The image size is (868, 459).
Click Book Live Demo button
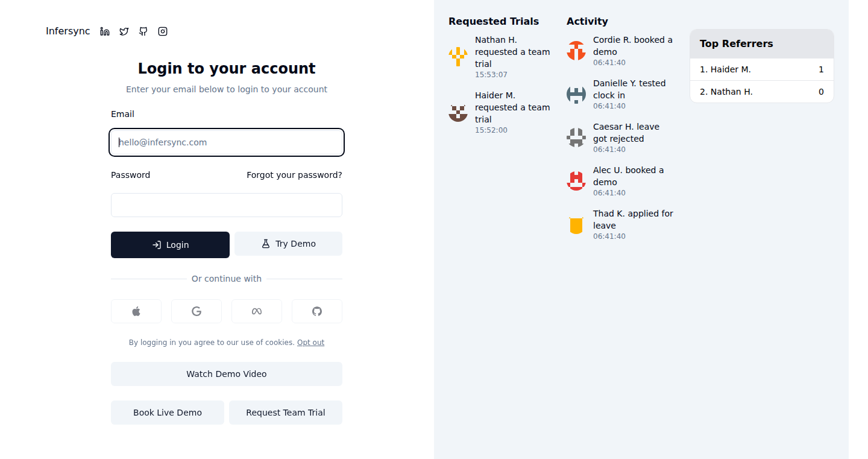tap(168, 413)
